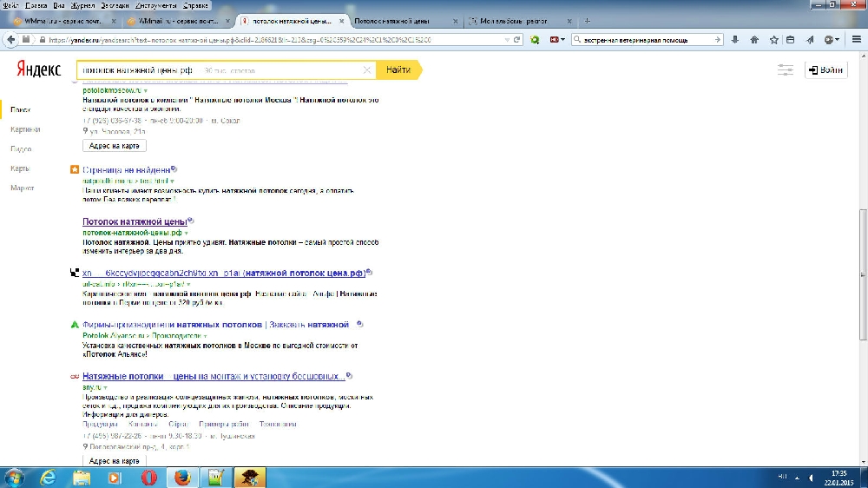The height and width of the screenshot is (488, 868).
Task: Select Карты in the left sidebar
Action: (20, 168)
